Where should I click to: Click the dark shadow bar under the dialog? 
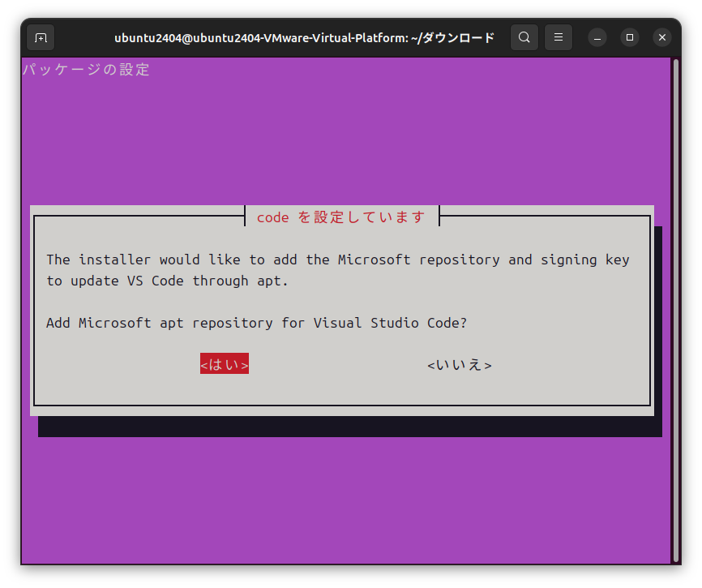coord(349,427)
